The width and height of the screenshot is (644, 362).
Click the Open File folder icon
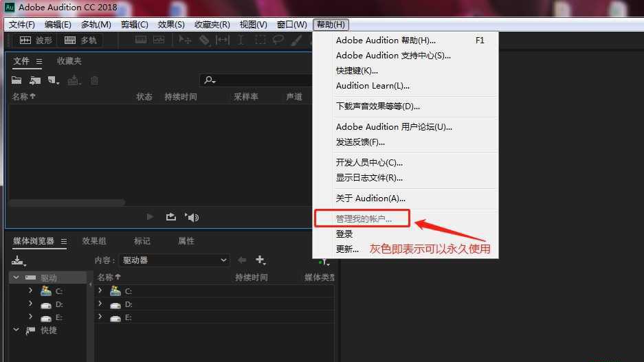(x=16, y=80)
